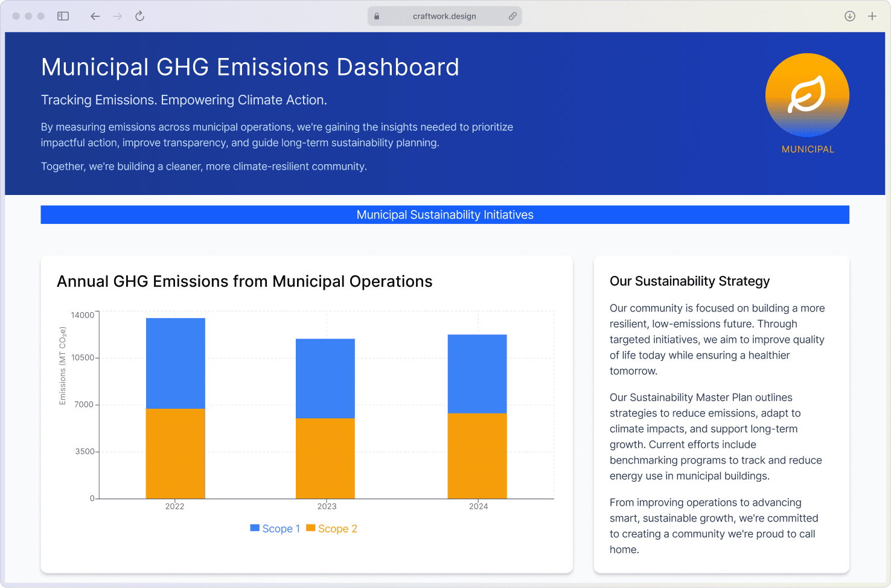Click the Our Sustainability Strategy heading
This screenshot has height=588, width=891.
689,281
